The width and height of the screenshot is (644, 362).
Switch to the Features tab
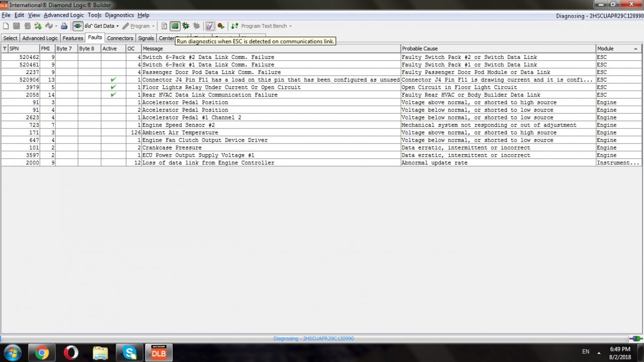[73, 38]
